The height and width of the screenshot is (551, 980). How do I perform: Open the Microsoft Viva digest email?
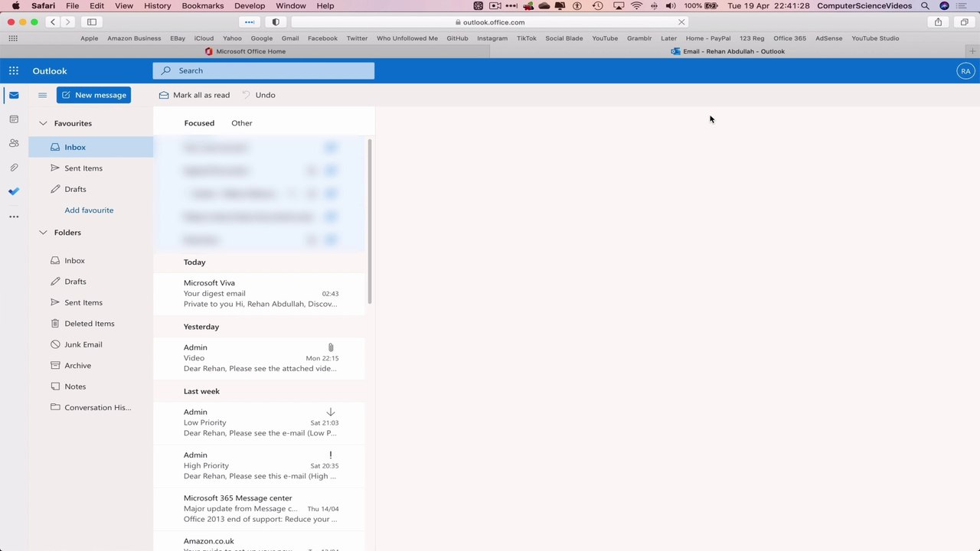click(x=260, y=294)
